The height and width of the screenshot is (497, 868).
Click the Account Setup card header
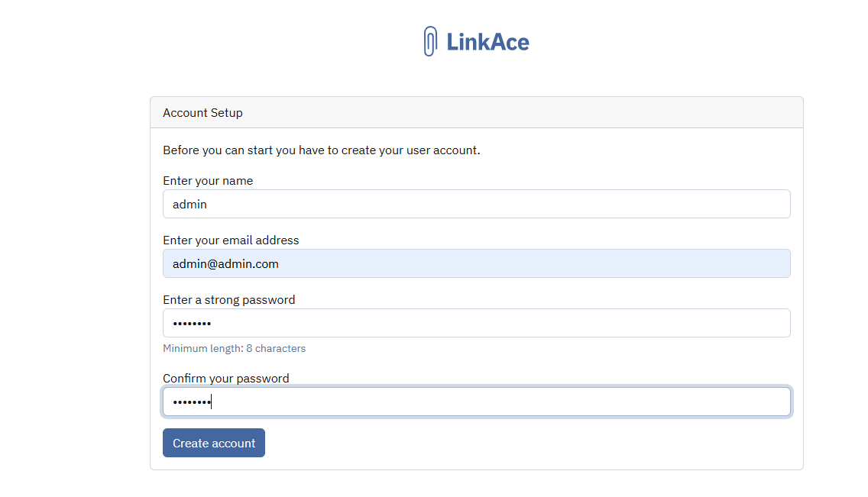pyautogui.click(x=477, y=113)
